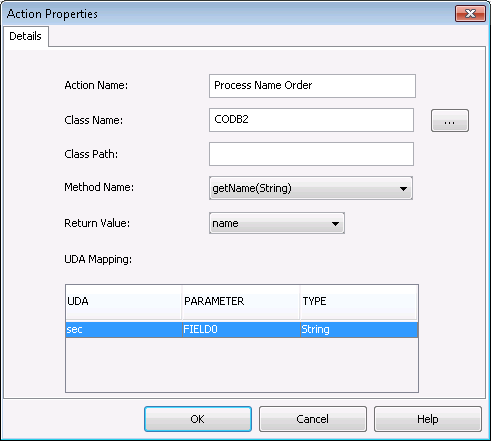Switch to the Details tab

click(25, 36)
